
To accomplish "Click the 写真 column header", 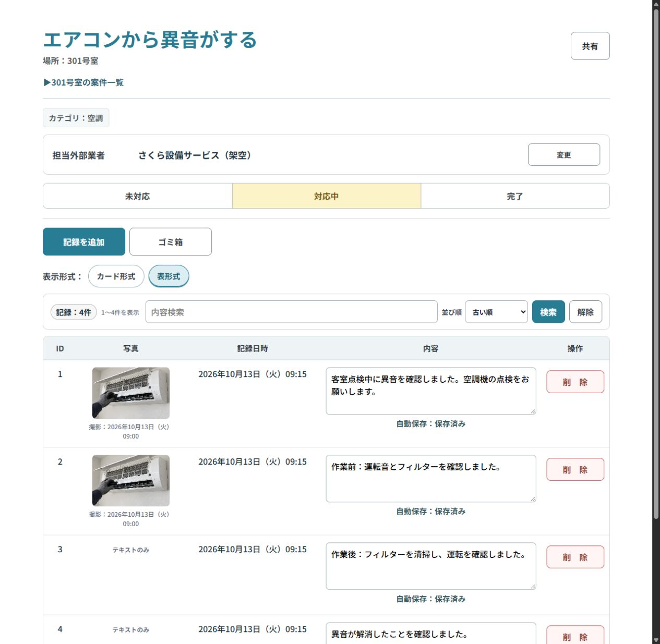I will pyautogui.click(x=131, y=348).
